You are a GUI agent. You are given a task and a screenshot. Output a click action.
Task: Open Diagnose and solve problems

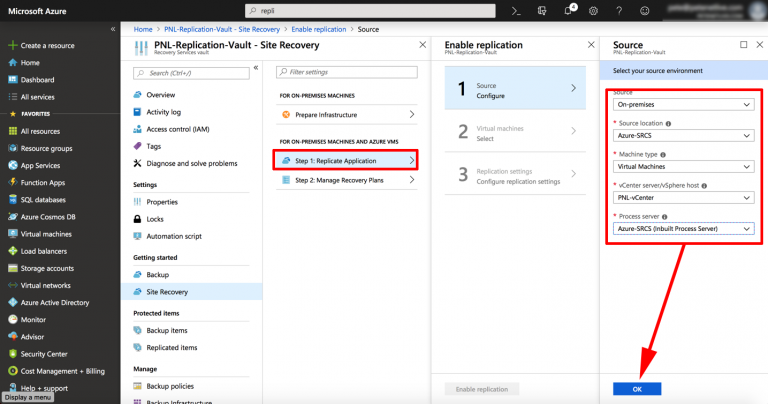click(x=192, y=164)
